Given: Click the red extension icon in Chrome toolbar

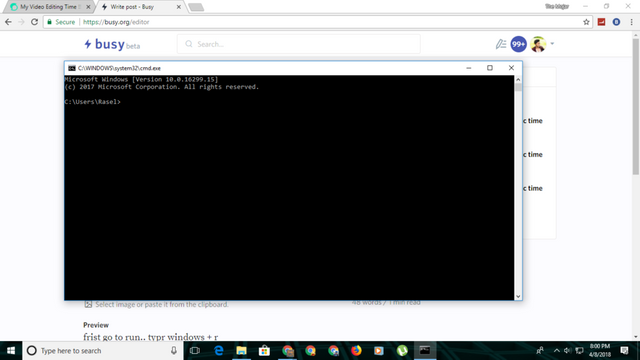Looking at the screenshot, I should coord(601,22).
